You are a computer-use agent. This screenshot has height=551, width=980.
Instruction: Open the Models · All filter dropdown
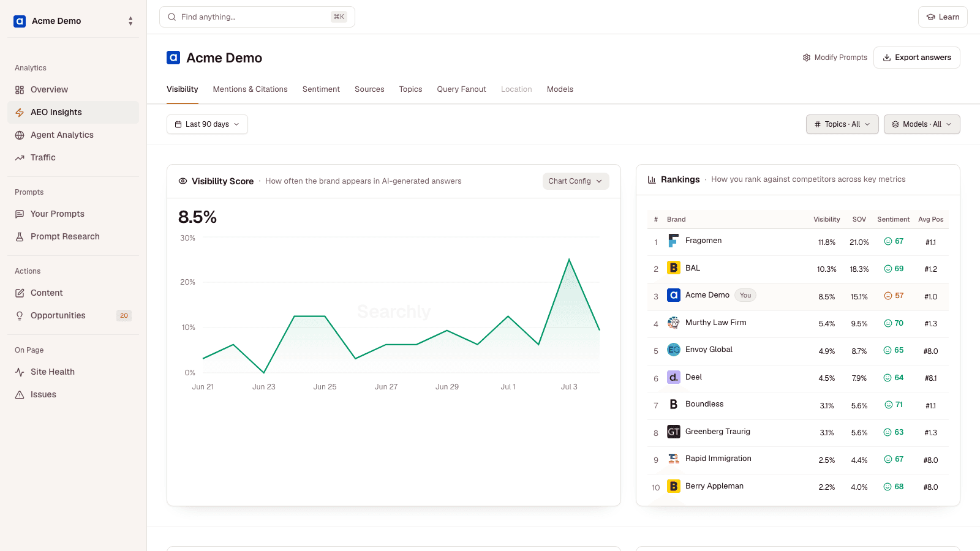pos(922,124)
